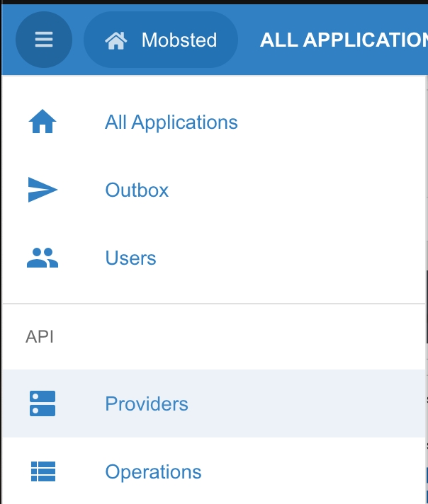Click the divider line above the API label
This screenshot has height=504, width=428.
point(213,304)
